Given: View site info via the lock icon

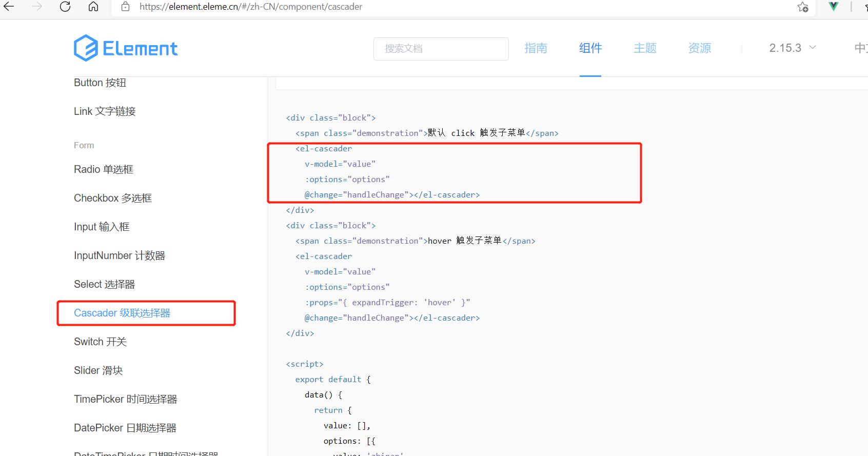Looking at the screenshot, I should tap(125, 7).
